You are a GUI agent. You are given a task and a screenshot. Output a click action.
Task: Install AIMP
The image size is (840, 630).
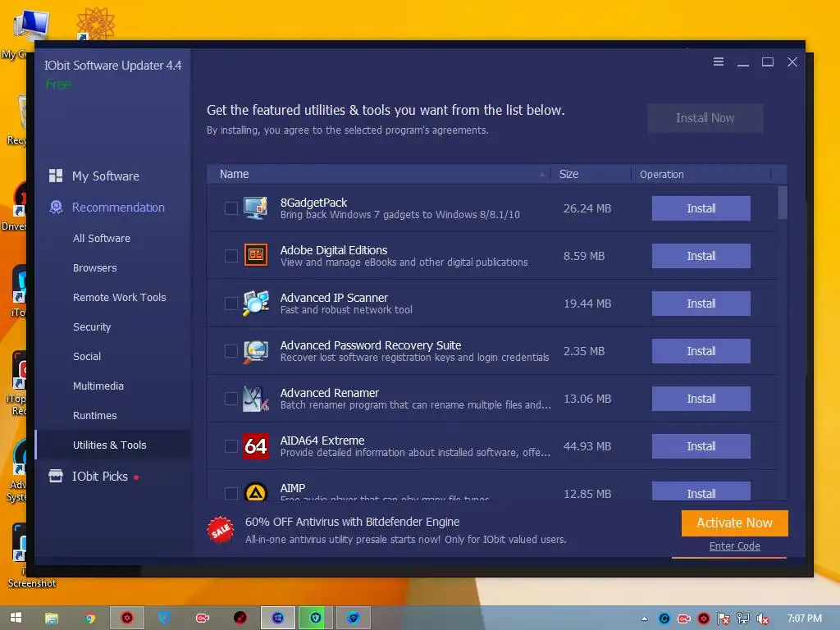pyautogui.click(x=701, y=491)
